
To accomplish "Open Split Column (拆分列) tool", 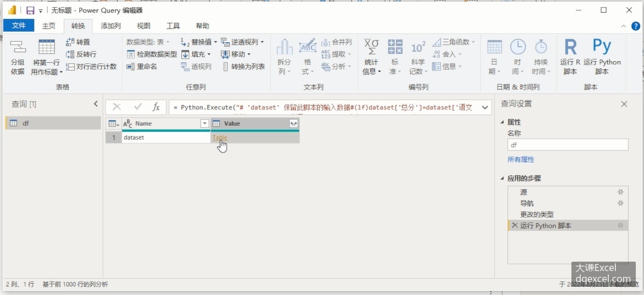I will pos(284,57).
